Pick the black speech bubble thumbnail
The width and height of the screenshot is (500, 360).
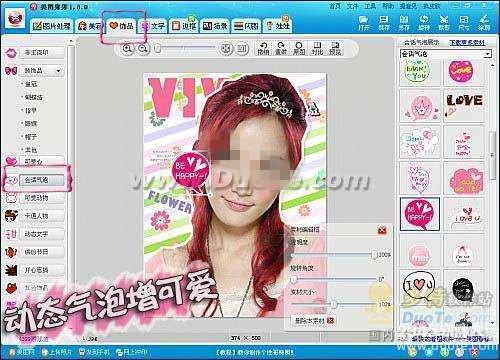click(463, 288)
